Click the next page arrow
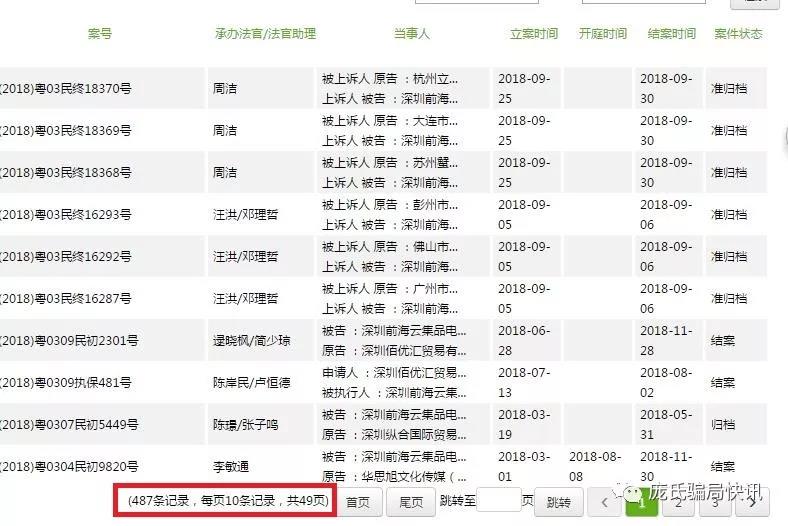The height and width of the screenshot is (526, 788). [x=752, y=502]
